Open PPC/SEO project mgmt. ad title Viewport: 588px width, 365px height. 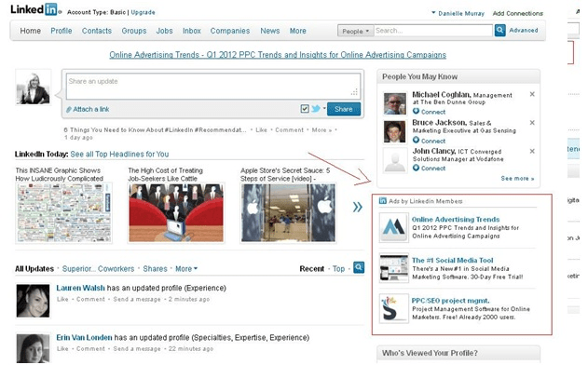click(x=450, y=301)
